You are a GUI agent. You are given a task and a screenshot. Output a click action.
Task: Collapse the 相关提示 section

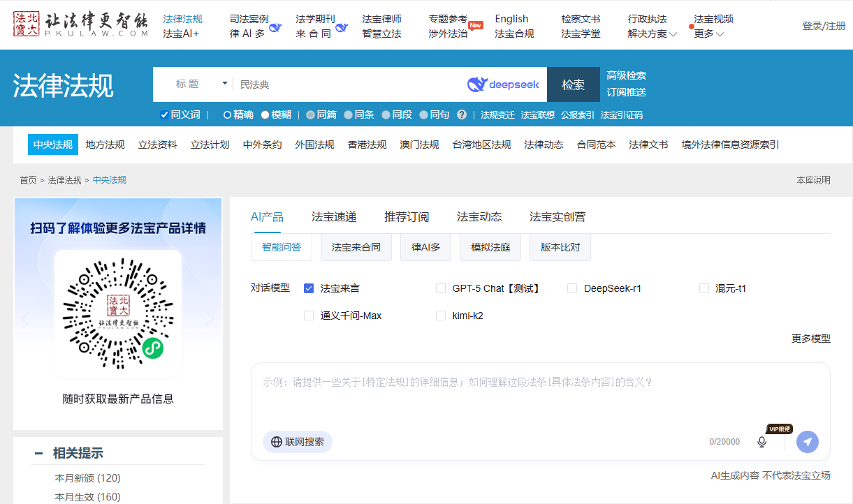coord(38,453)
